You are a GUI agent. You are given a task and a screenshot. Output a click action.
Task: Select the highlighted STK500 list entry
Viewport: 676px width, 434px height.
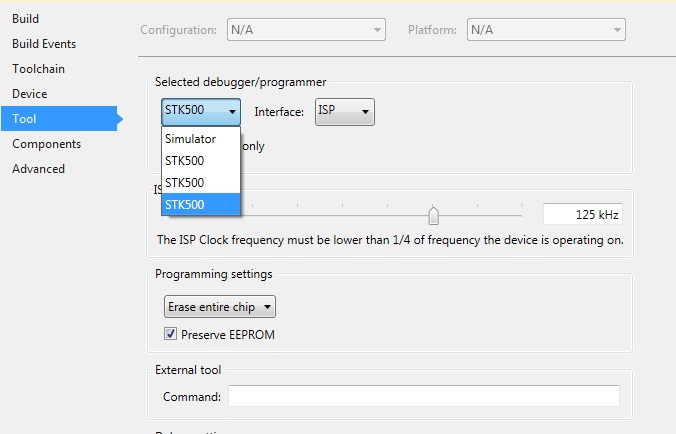tap(200, 204)
